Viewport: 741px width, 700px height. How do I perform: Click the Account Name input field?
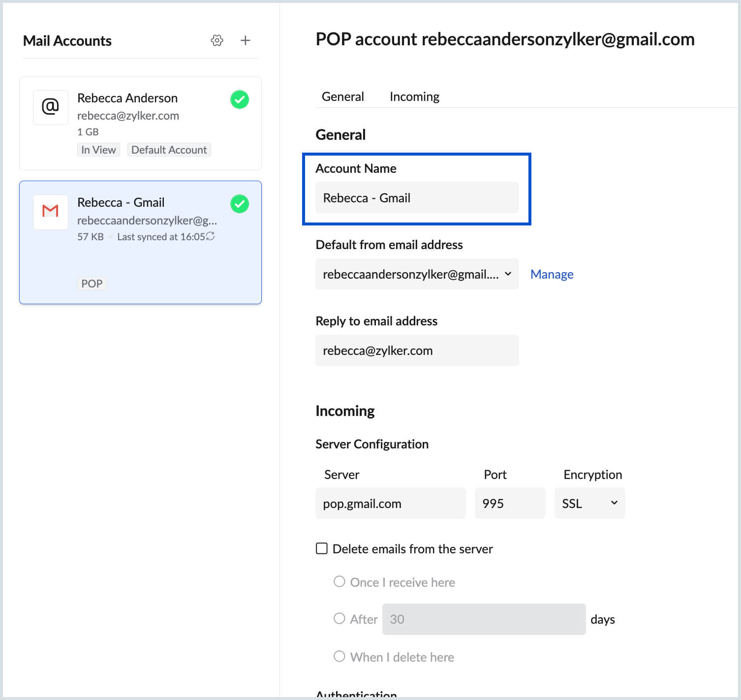(417, 198)
